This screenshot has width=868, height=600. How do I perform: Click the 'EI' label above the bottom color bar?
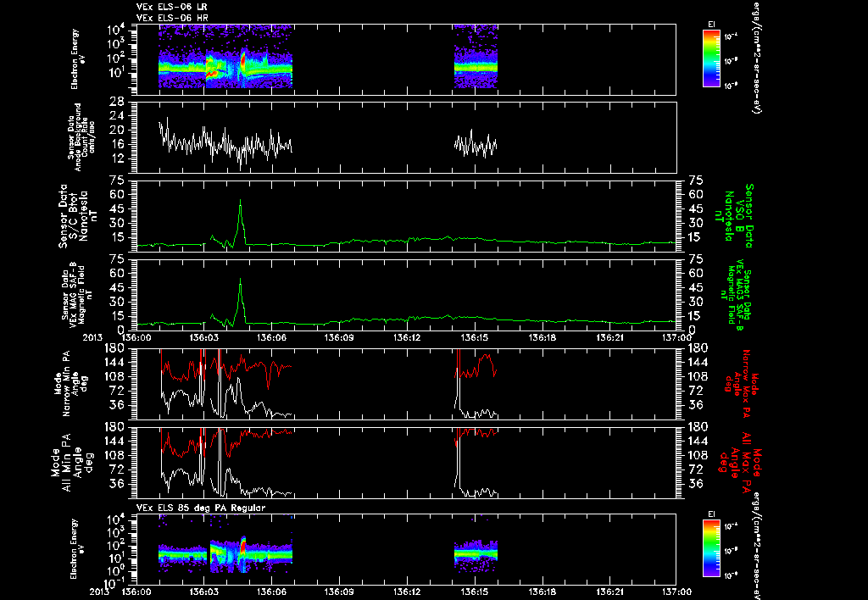[x=711, y=514]
